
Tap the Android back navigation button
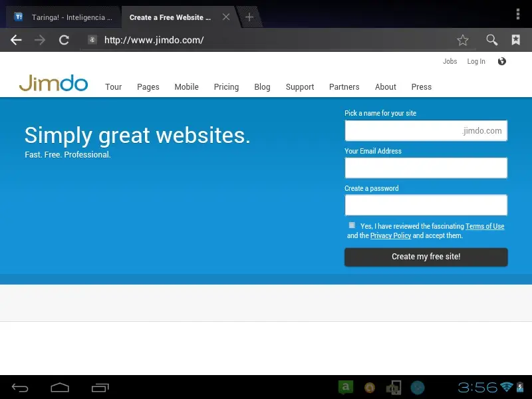click(20, 388)
